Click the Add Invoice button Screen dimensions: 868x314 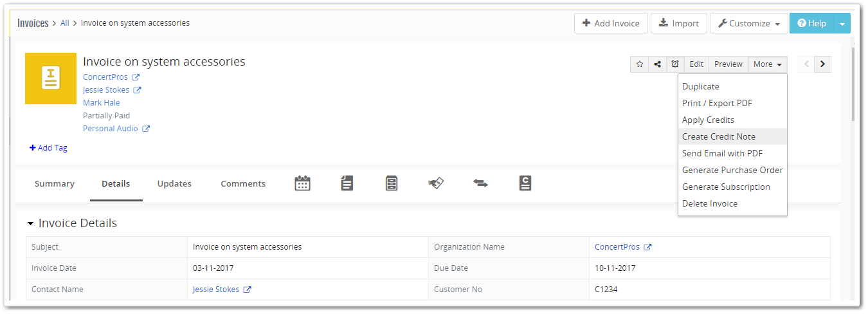pos(611,23)
